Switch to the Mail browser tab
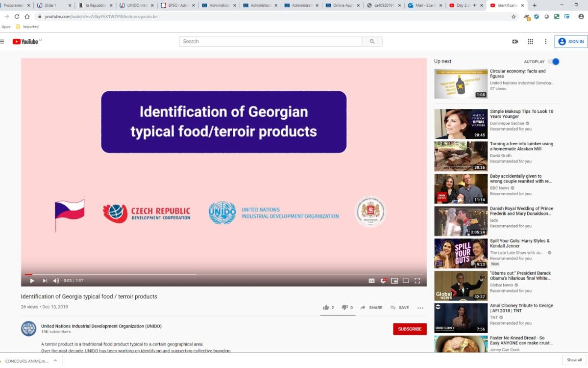Image resolution: width=588 pixels, height=368 pixels. (x=425, y=5)
